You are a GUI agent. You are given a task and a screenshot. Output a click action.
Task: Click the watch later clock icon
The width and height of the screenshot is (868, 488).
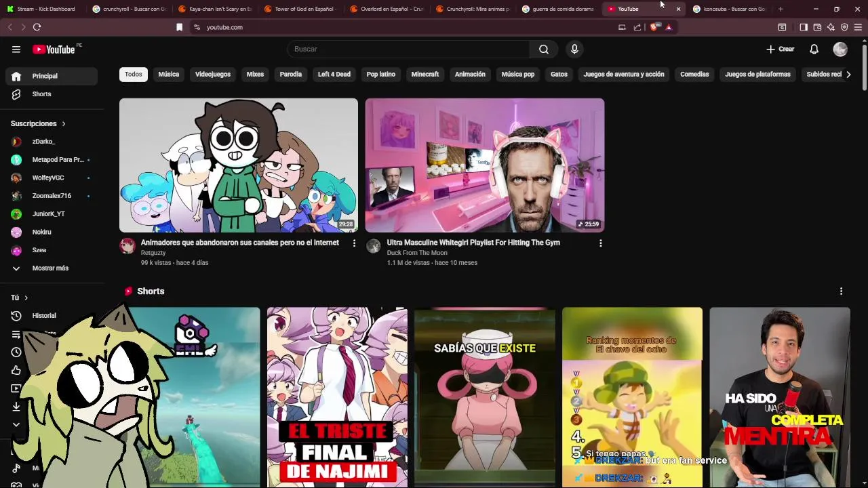coord(16,352)
